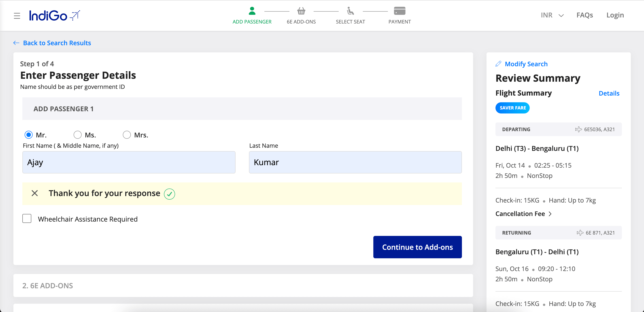Check Wheelchair Assistance Required
This screenshot has width=644, height=312.
click(27, 218)
